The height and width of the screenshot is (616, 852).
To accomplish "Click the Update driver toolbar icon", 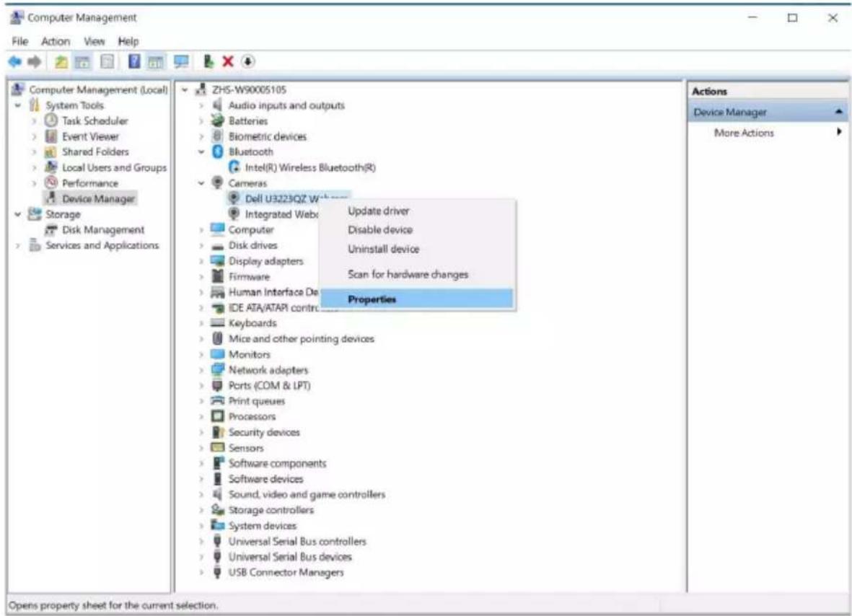I will (x=208, y=61).
